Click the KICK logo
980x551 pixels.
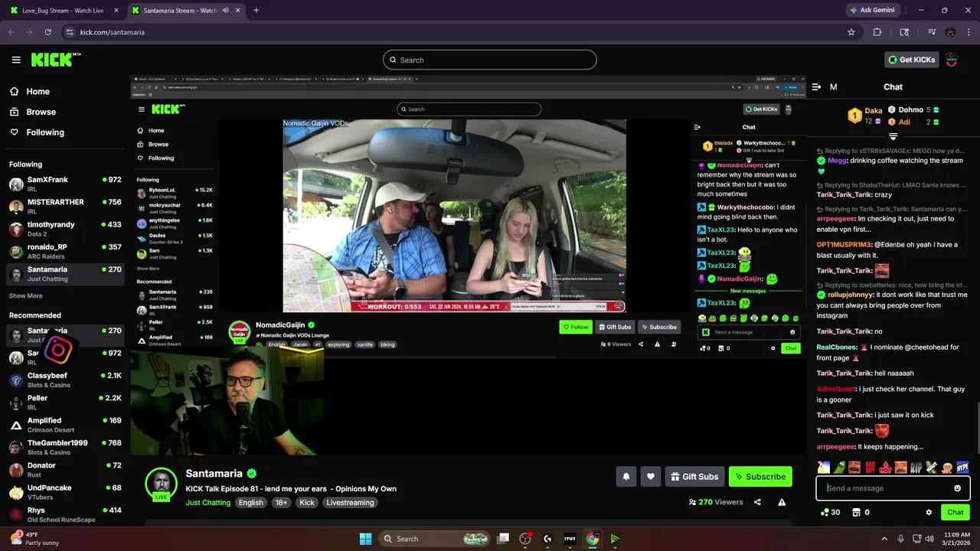pos(56,60)
